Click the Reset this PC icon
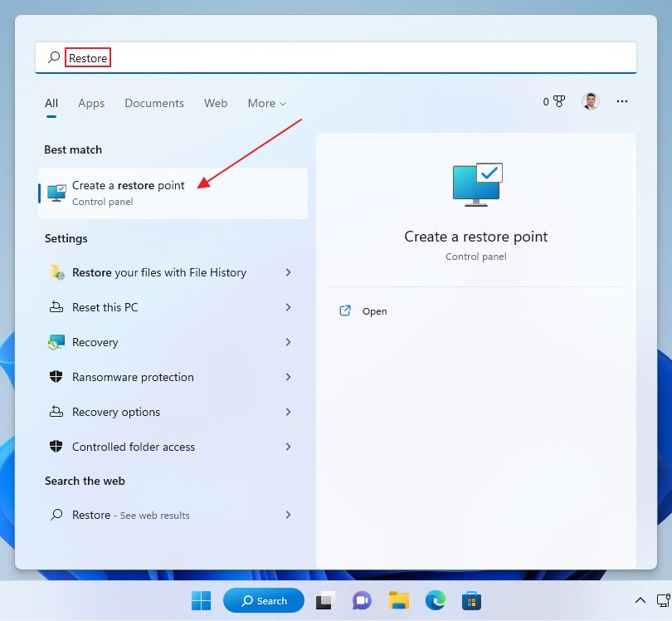Image resolution: width=672 pixels, height=621 pixels. (x=56, y=306)
